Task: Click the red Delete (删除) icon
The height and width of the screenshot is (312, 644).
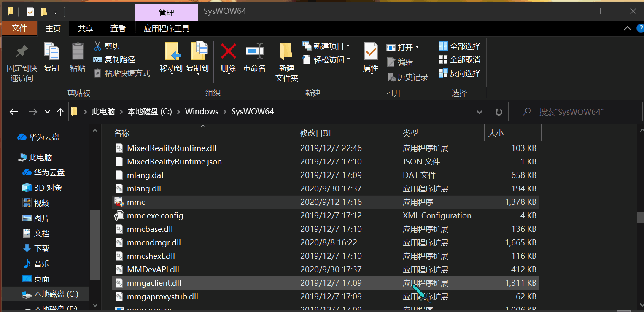Action: tap(228, 51)
